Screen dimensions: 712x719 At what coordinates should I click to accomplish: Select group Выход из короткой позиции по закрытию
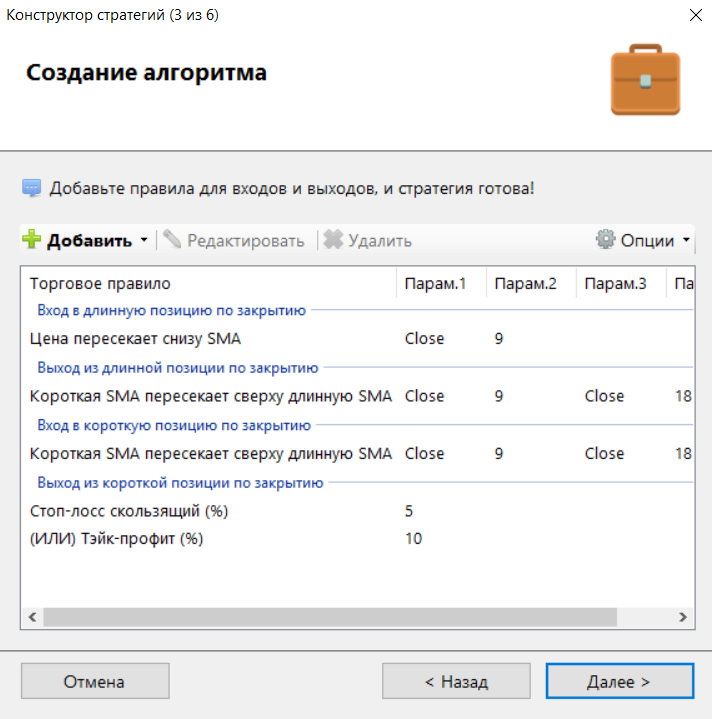[180, 483]
